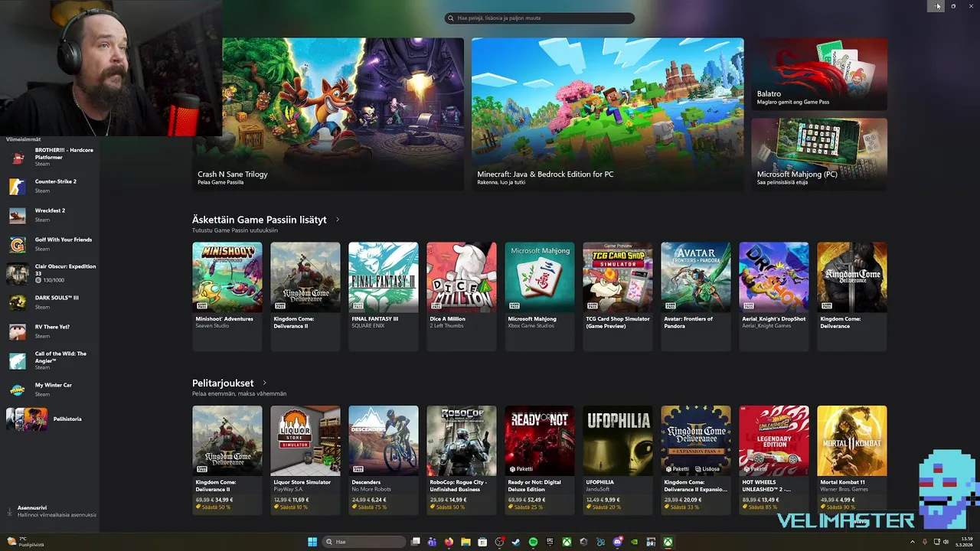Screen dimensions: 980x551
Task: Select My Winter Car sidebar icon
Action: point(18,390)
